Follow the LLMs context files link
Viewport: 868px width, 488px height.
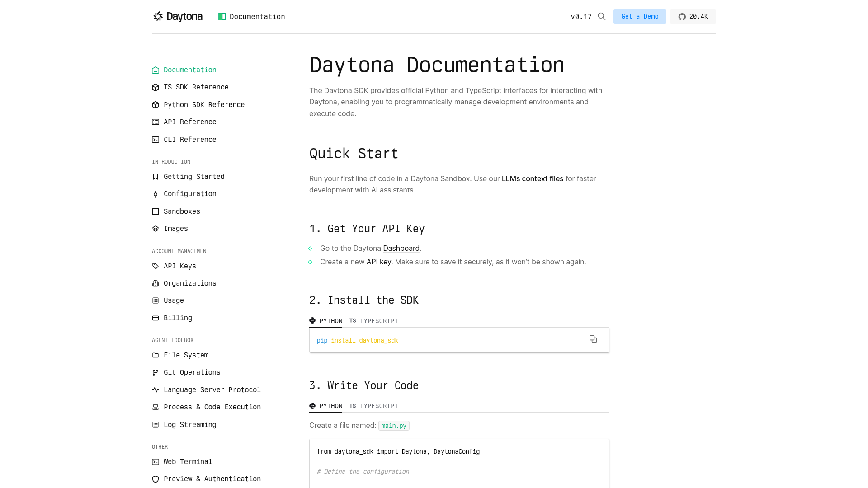[533, 178]
